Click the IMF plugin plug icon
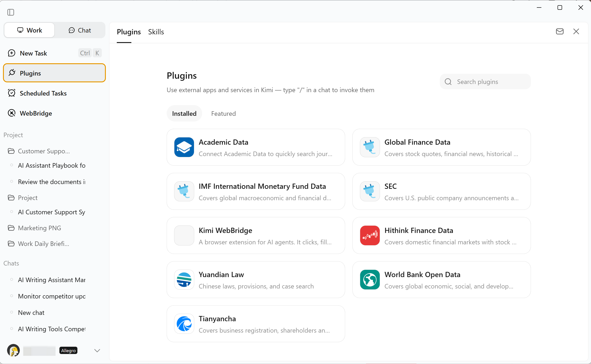Image resolution: width=591 pixels, height=364 pixels. 184,191
